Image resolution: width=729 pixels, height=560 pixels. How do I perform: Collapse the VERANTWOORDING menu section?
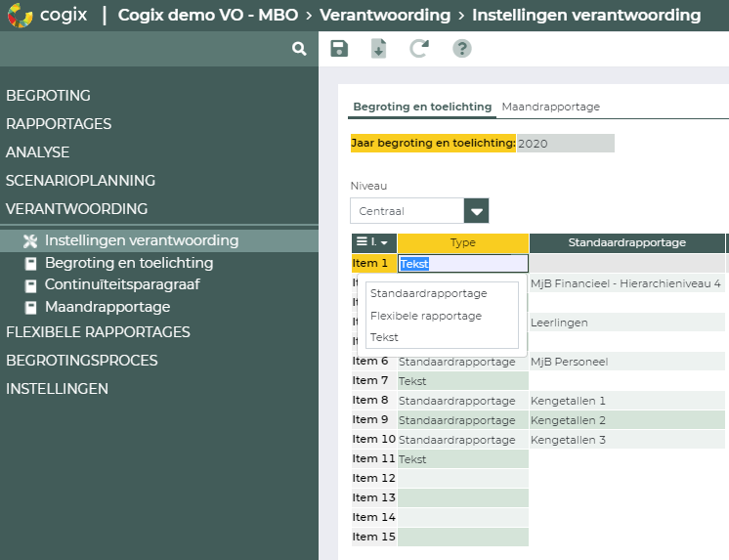(x=77, y=209)
